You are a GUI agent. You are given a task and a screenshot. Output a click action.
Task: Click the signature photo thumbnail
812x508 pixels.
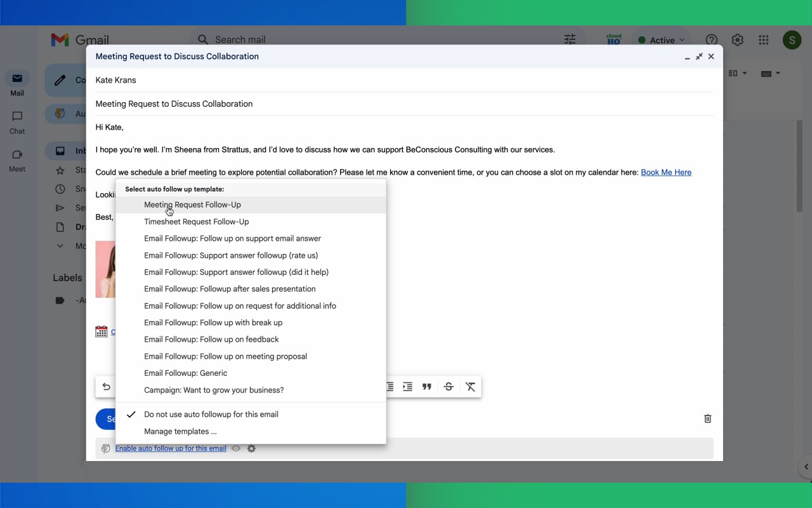(x=106, y=269)
